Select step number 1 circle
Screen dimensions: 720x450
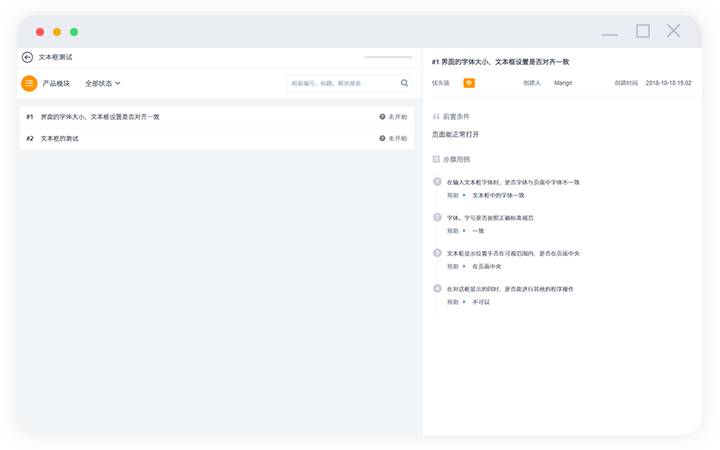(437, 182)
